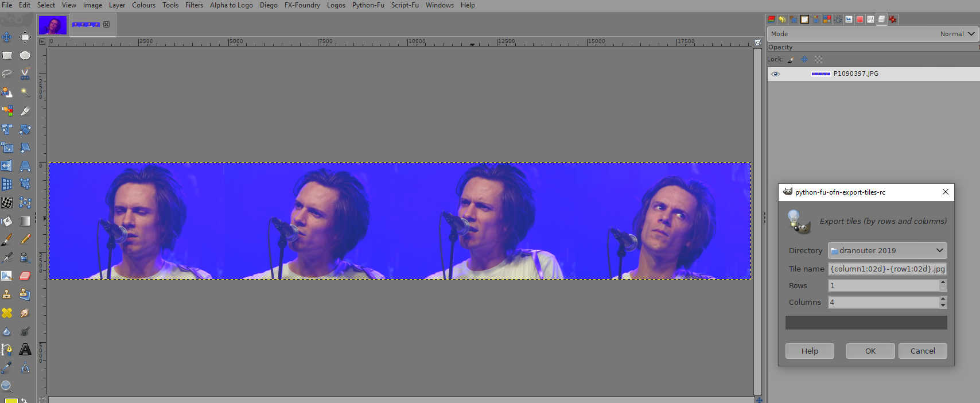Select the Scissors Select tool
980x403 pixels.
[25, 74]
